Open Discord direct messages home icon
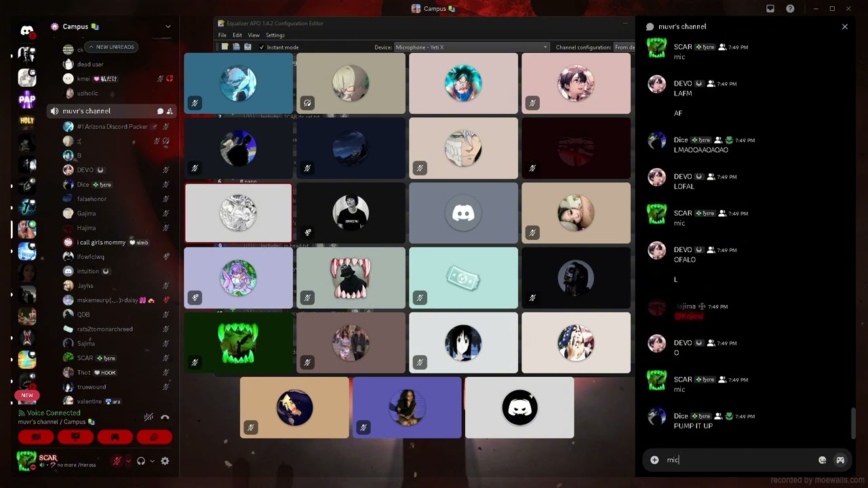The width and height of the screenshot is (868, 488). click(27, 30)
